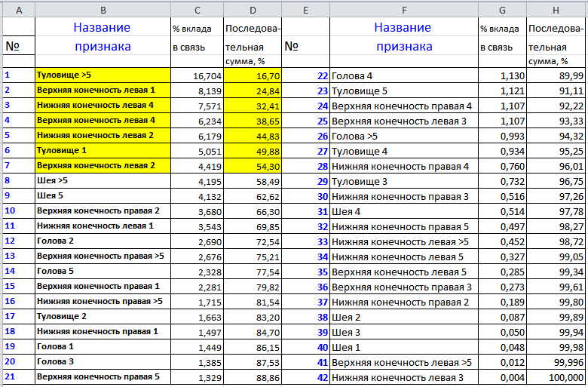This screenshot has width=588, height=387.
Task: Click cell 'Верхняя конечность правая >5'
Action: pos(103,256)
